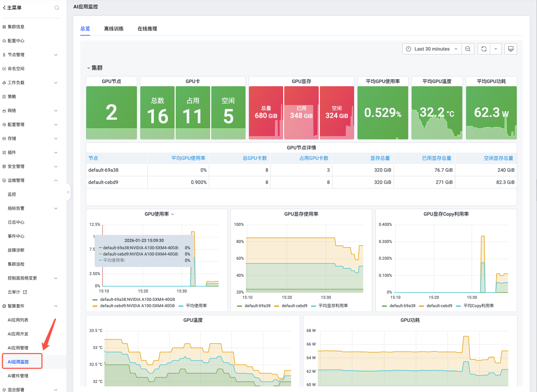Open the Last 30 minutes time picker
537x392 pixels.
coord(432,49)
